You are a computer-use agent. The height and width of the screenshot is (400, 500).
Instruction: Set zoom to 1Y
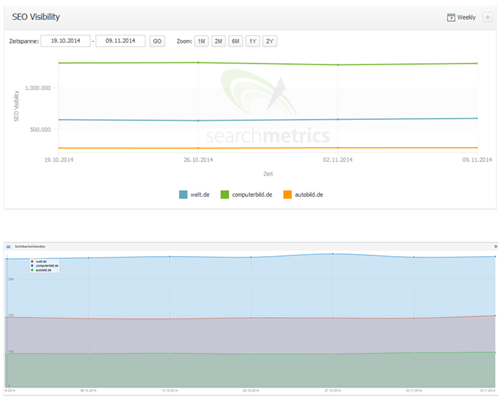[x=253, y=41]
